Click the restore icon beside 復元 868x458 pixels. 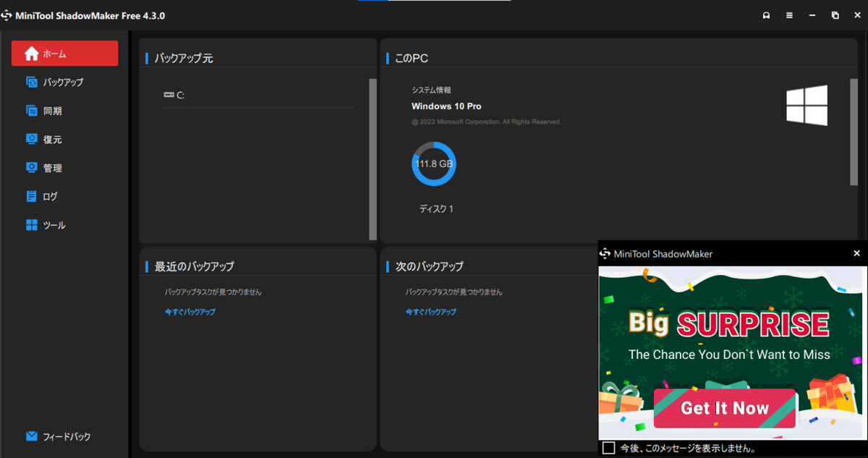point(32,139)
